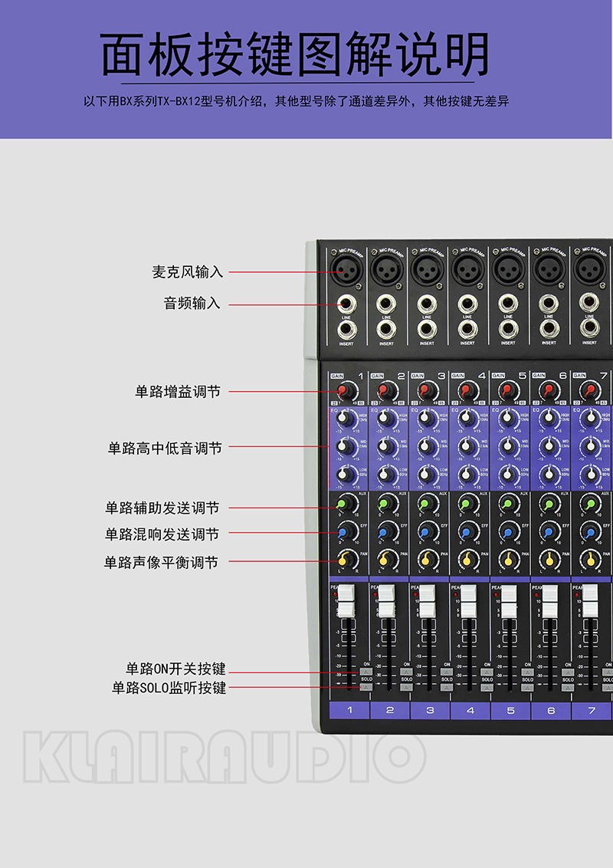
Task: Click channel 2 yellow PAN knob
Action: tap(385, 559)
